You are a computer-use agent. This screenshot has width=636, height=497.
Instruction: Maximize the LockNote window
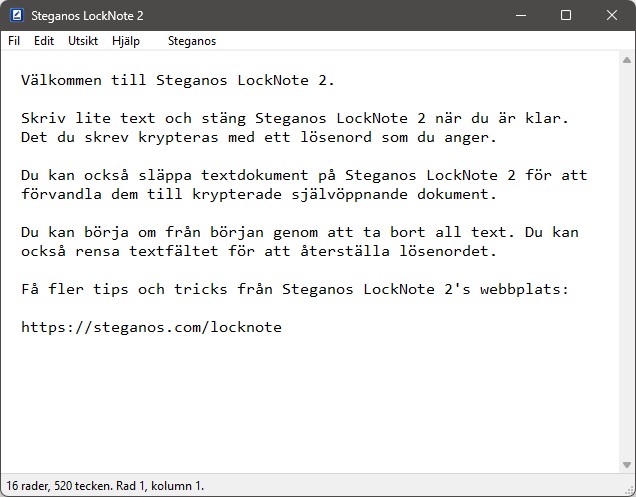tap(566, 15)
